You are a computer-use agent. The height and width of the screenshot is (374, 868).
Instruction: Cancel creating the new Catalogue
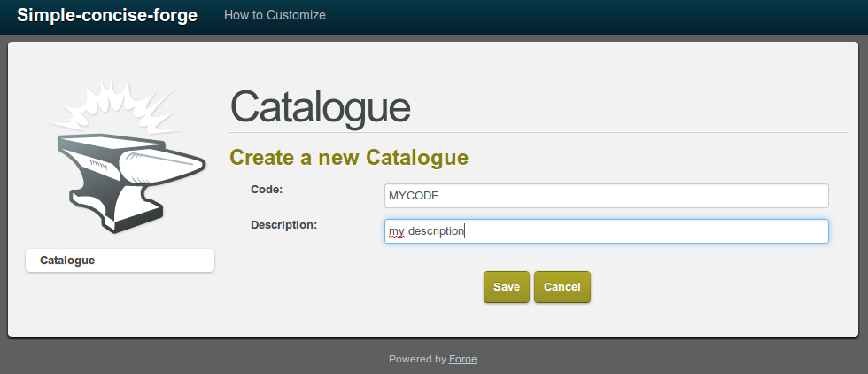[562, 287]
